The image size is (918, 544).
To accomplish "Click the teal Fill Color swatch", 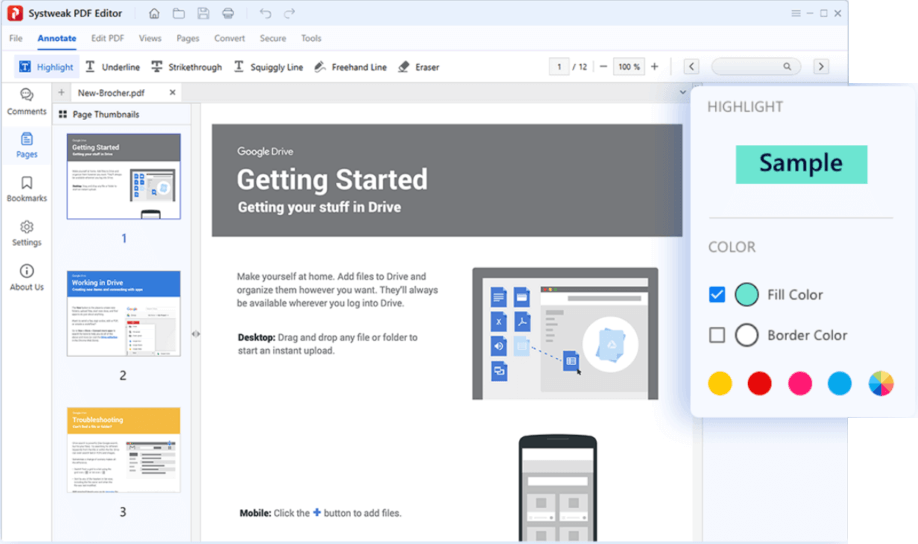I will (746, 295).
